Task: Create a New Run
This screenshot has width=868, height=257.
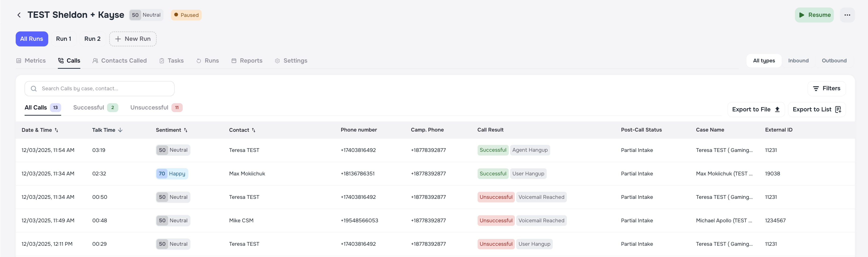Action: tap(132, 39)
